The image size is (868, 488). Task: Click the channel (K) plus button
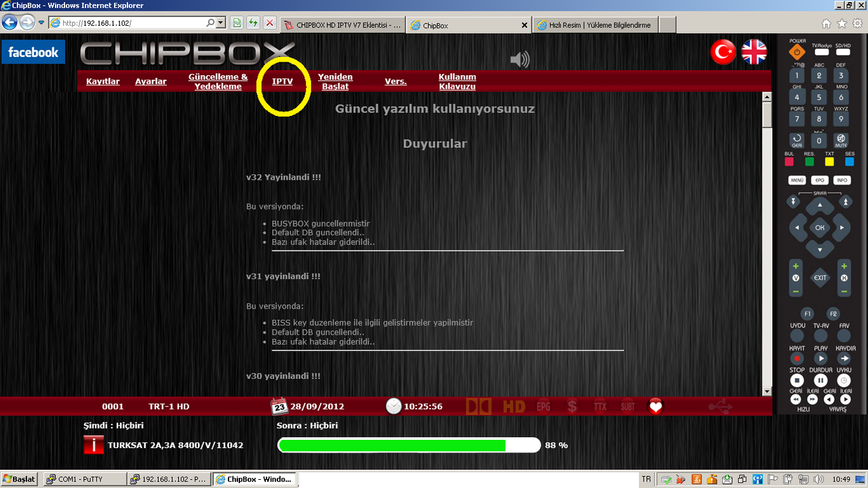coord(844,266)
